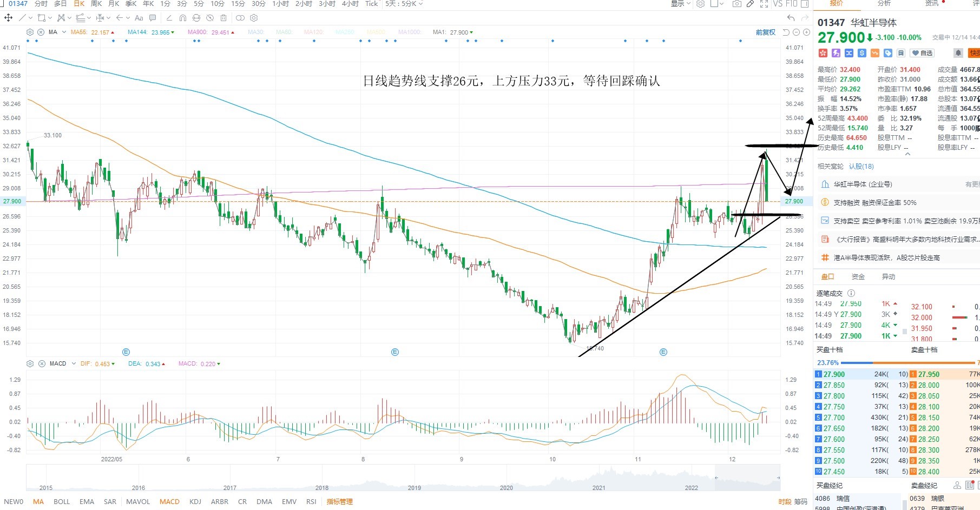
Task: Add a comment bubble note to chart
Action: 153,18
